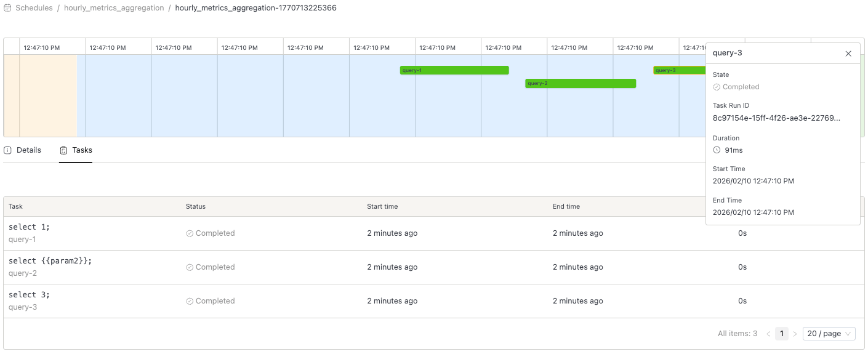Close the query-3 details popup
This screenshot has height=354, width=868.
(848, 54)
